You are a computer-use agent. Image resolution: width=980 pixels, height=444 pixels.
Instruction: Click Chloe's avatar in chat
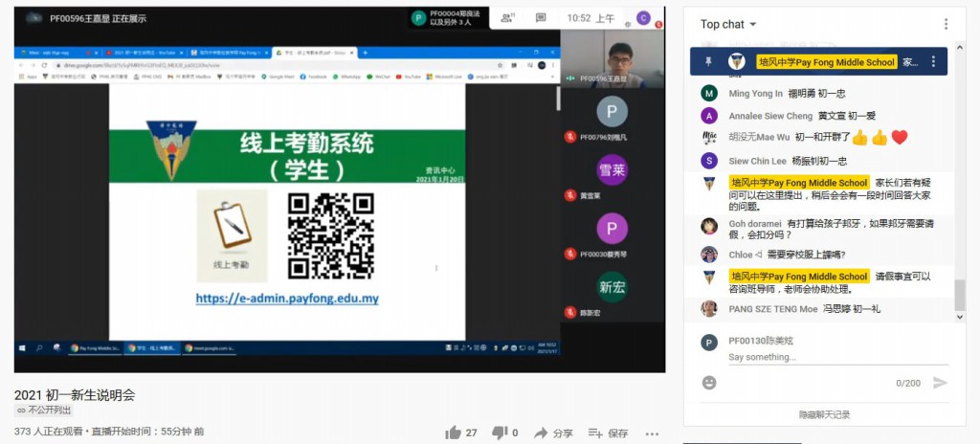coord(709,255)
